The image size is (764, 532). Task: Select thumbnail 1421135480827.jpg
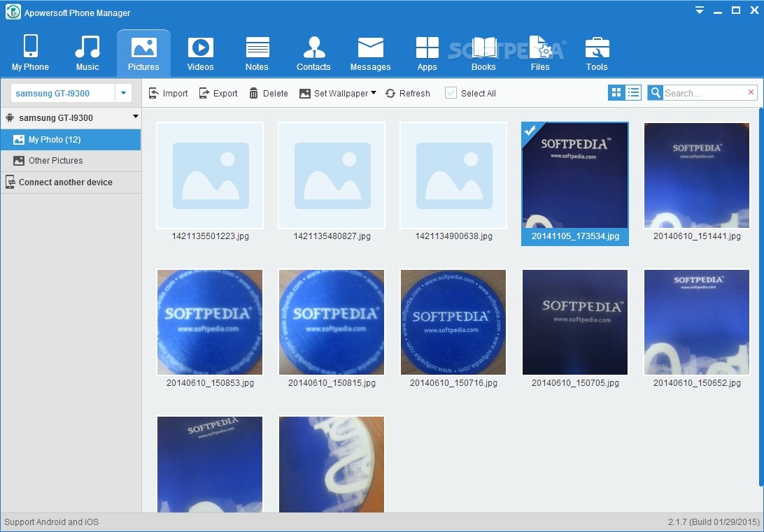[332, 175]
